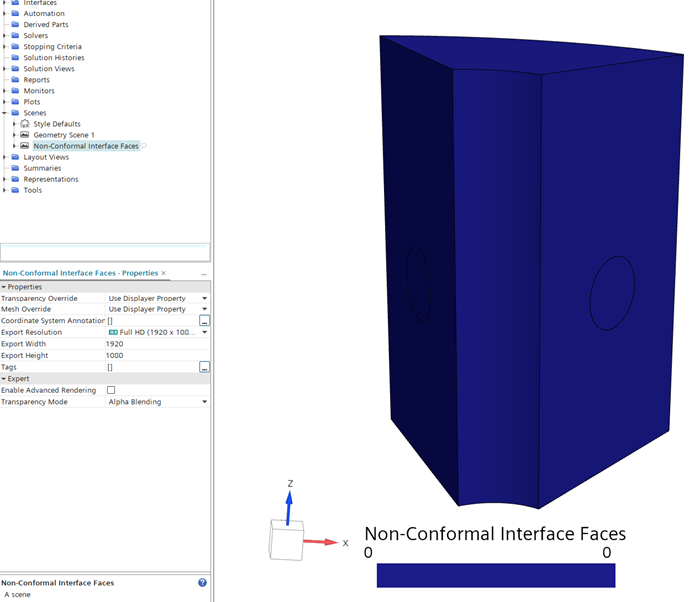
Task: Click the search filter field below tree
Action: (x=105, y=253)
